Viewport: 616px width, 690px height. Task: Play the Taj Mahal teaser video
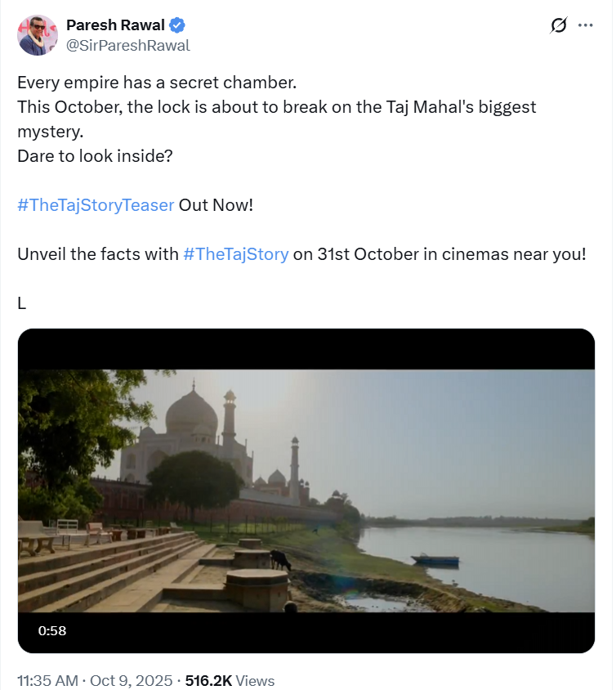coord(306,491)
